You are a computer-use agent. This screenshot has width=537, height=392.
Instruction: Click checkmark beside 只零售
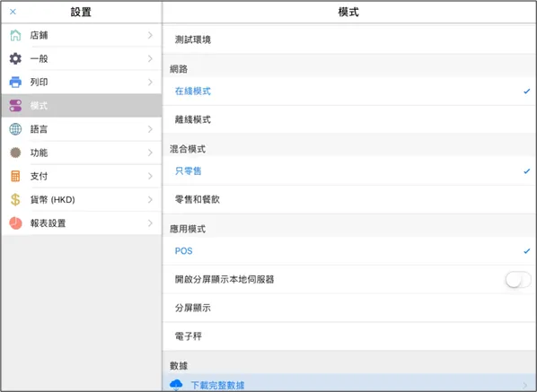527,171
